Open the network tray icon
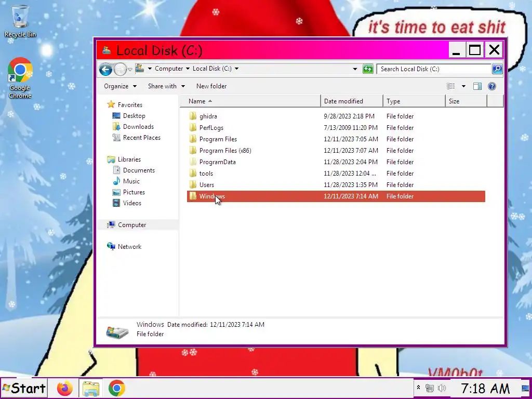 pyautogui.click(x=430, y=388)
